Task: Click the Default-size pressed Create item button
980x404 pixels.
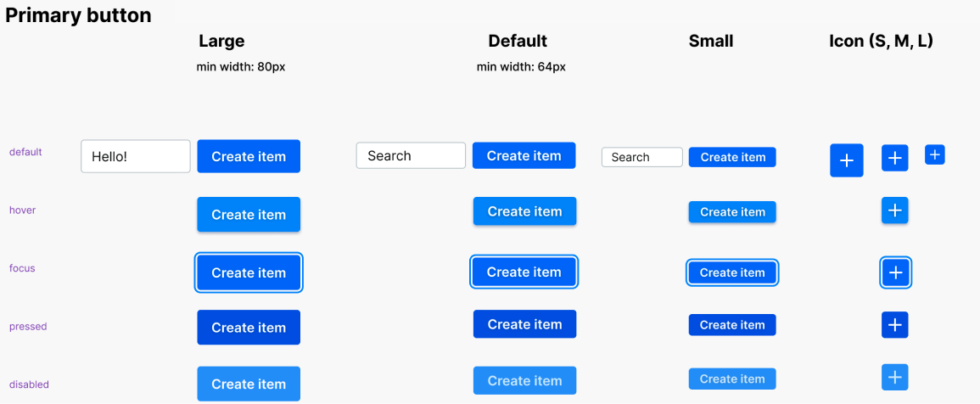Action: tap(524, 324)
